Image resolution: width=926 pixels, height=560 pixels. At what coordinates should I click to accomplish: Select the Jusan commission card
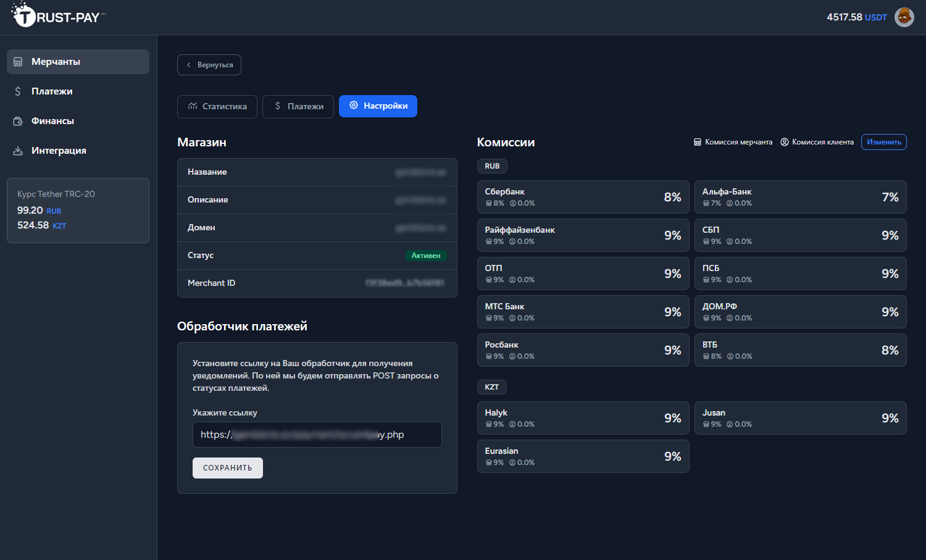[801, 418]
